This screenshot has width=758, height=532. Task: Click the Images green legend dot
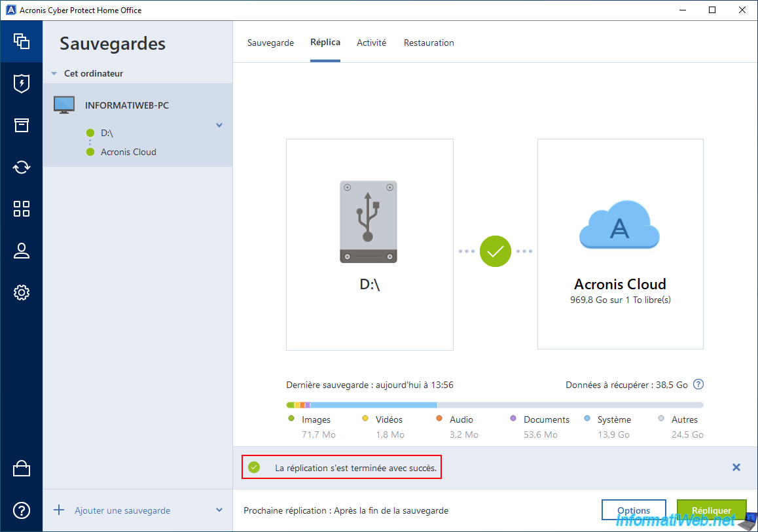click(x=291, y=418)
